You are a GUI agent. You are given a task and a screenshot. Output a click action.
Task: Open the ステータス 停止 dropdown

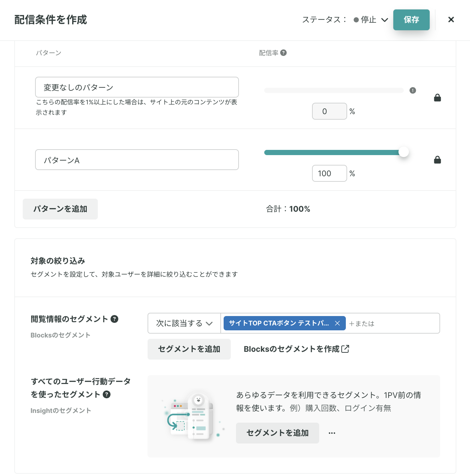[x=371, y=20]
